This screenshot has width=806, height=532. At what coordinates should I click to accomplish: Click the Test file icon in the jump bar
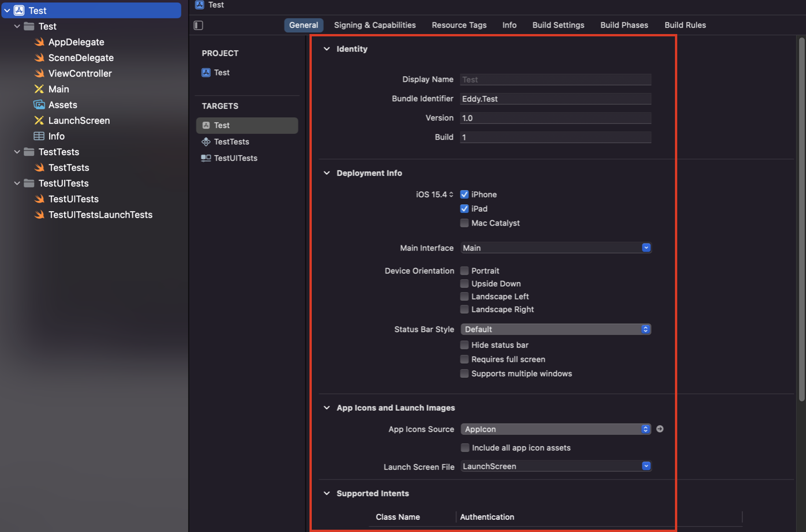(x=200, y=5)
